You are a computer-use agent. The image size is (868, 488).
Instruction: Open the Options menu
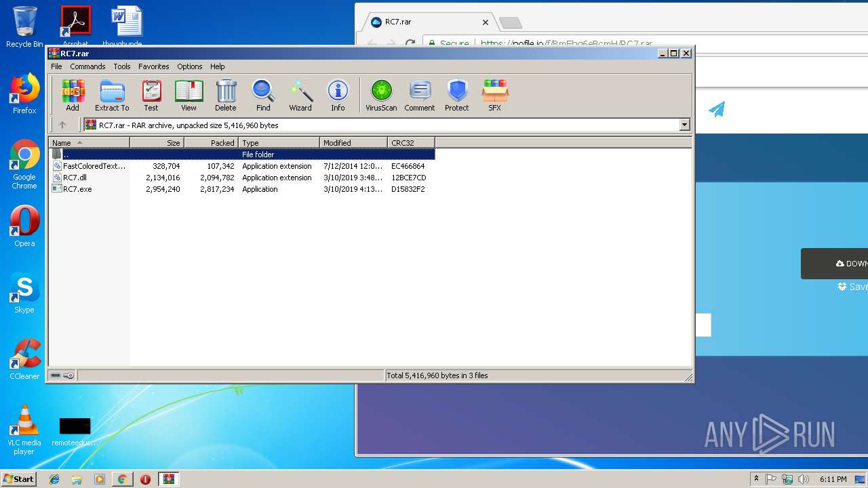190,66
